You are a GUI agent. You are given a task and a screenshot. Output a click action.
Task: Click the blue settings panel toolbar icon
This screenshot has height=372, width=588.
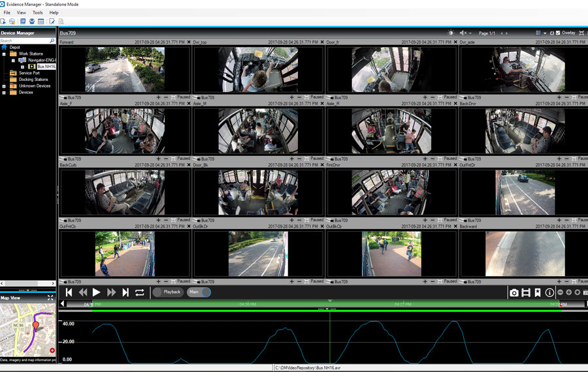point(23,22)
